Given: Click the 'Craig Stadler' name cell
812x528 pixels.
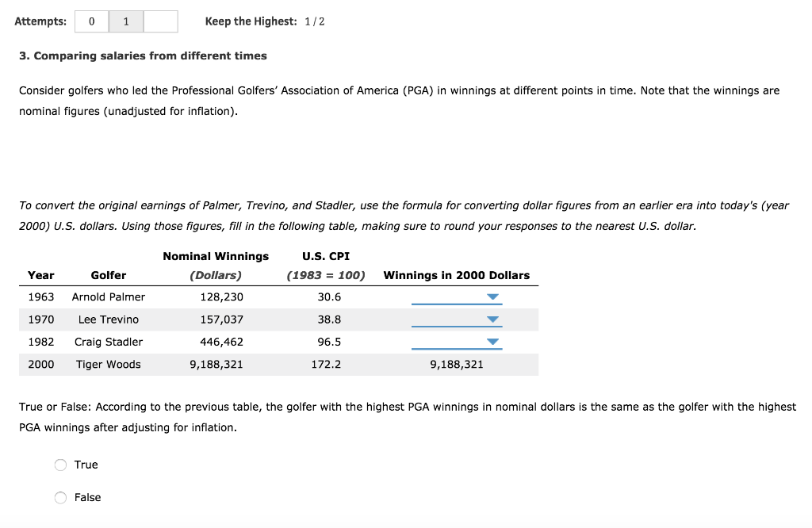Looking at the screenshot, I should (x=108, y=342).
